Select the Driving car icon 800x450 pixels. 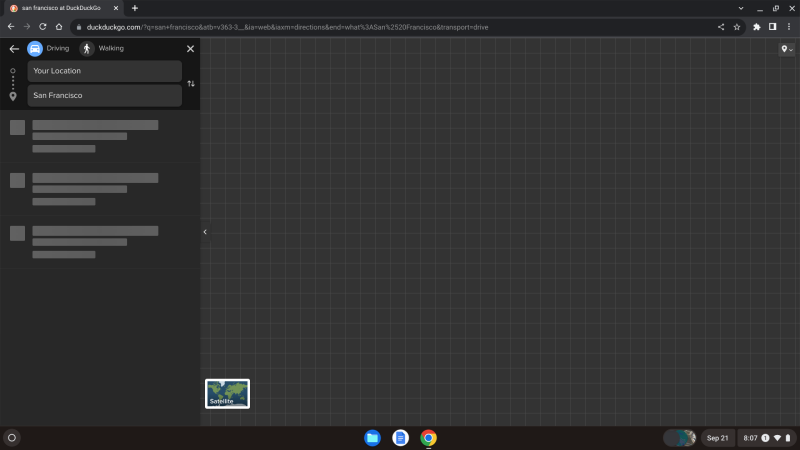click(x=35, y=48)
